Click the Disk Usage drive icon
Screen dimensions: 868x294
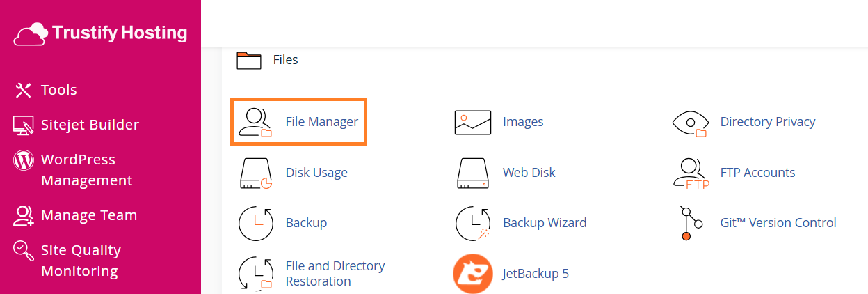point(255,173)
